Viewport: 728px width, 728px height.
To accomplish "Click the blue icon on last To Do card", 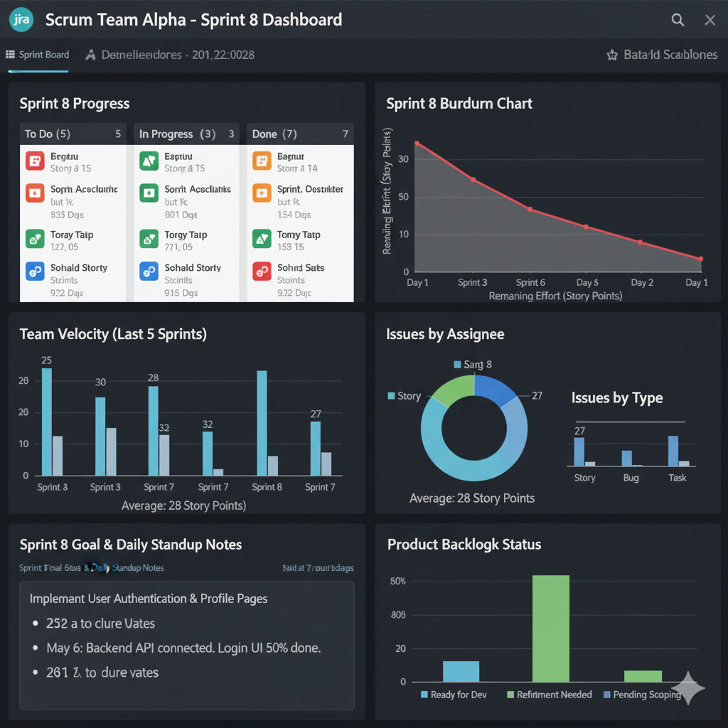I will (x=35, y=271).
